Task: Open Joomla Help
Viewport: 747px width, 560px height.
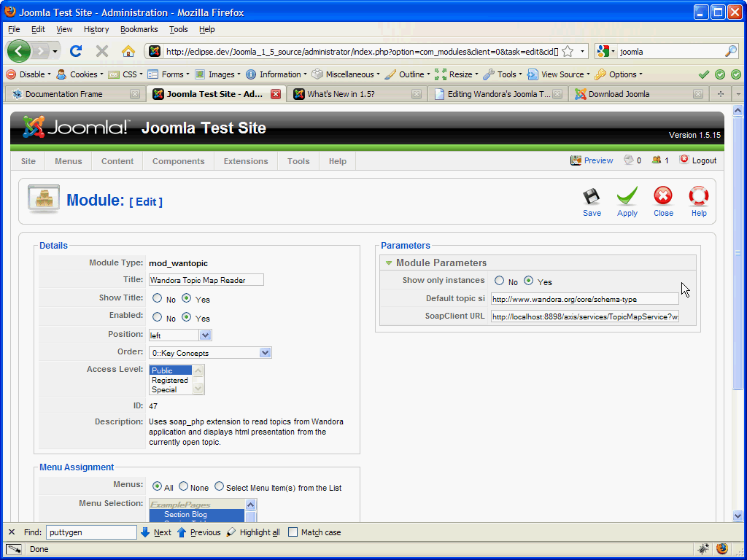Action: (x=698, y=201)
